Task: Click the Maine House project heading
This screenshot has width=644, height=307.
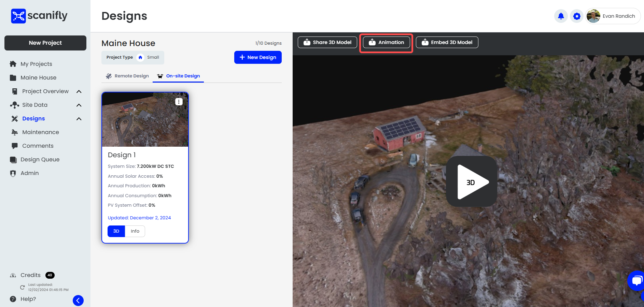Action: pos(128,43)
